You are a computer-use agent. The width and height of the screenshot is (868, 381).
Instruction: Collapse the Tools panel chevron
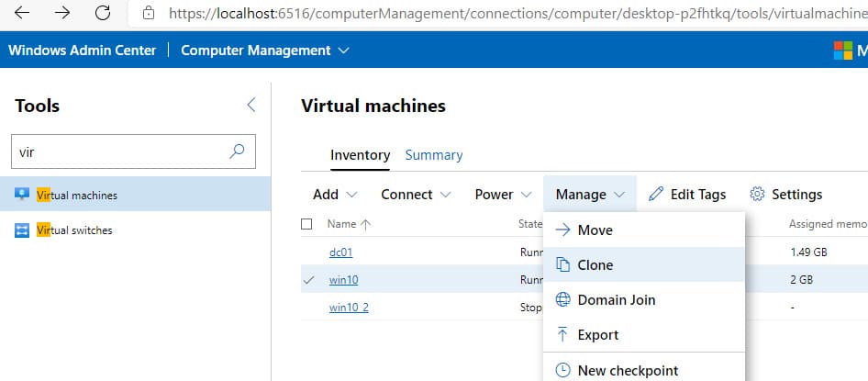(251, 105)
